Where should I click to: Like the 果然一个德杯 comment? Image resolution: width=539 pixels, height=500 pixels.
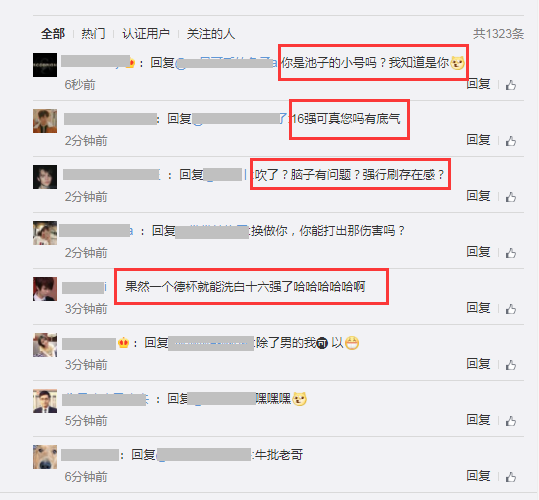pos(511,309)
